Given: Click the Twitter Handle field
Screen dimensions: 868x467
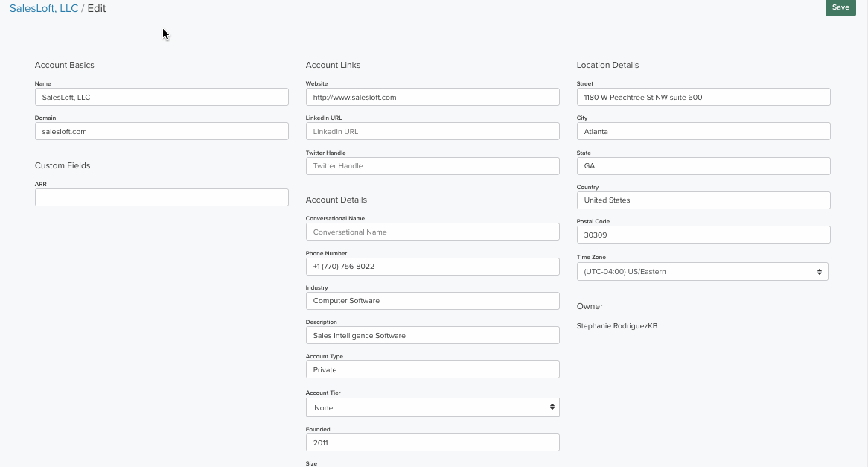Looking at the screenshot, I should (x=433, y=165).
